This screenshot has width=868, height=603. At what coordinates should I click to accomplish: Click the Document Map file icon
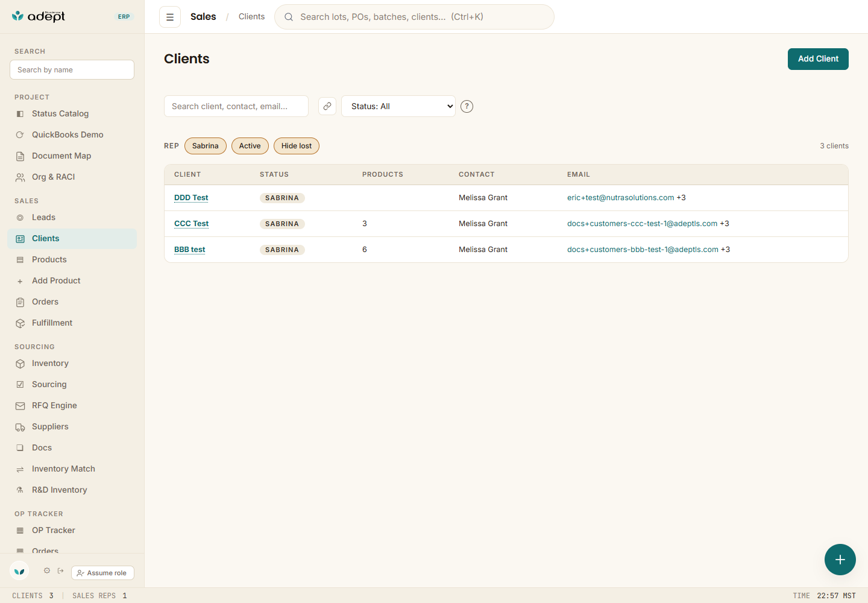(x=20, y=156)
